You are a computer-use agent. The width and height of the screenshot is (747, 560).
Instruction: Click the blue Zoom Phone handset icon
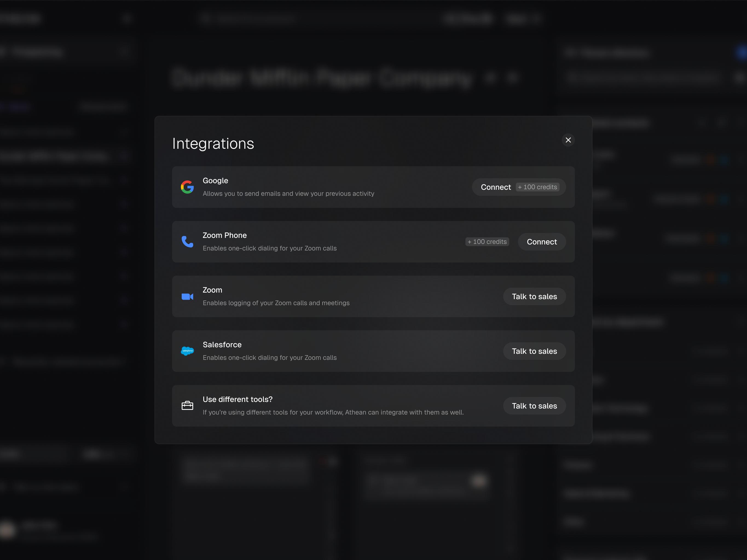coord(187,242)
